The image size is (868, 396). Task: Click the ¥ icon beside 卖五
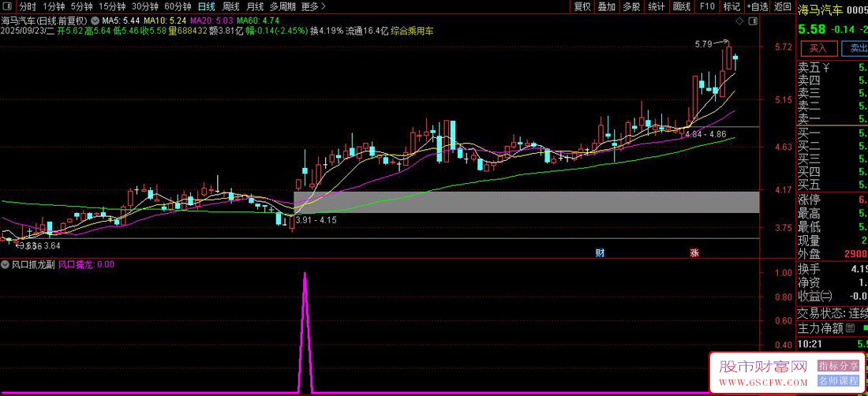[826, 68]
